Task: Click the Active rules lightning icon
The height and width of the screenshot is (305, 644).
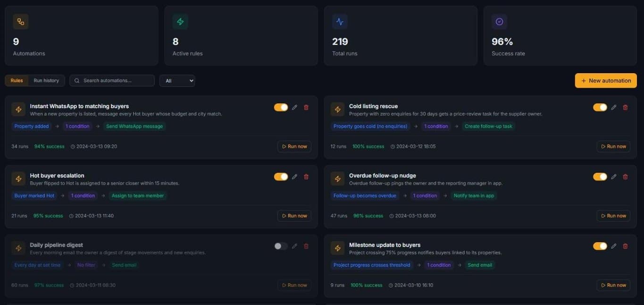Action: coord(180,22)
